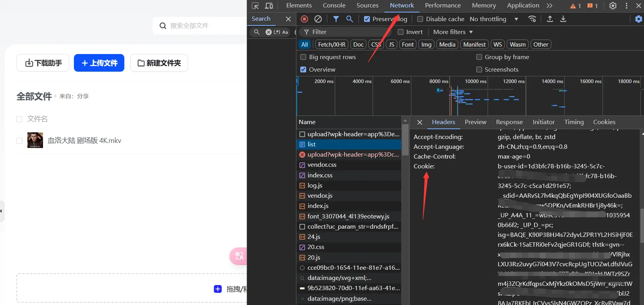
Task: Toggle match case Aa option
Action: point(285,32)
